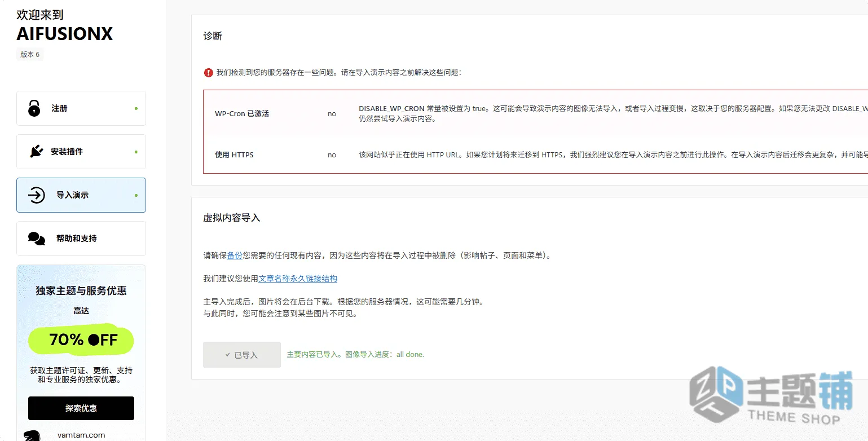This screenshot has width=868, height=441.
Task: Click the arrow-circle icon beside 导入演示
Action: 37,195
